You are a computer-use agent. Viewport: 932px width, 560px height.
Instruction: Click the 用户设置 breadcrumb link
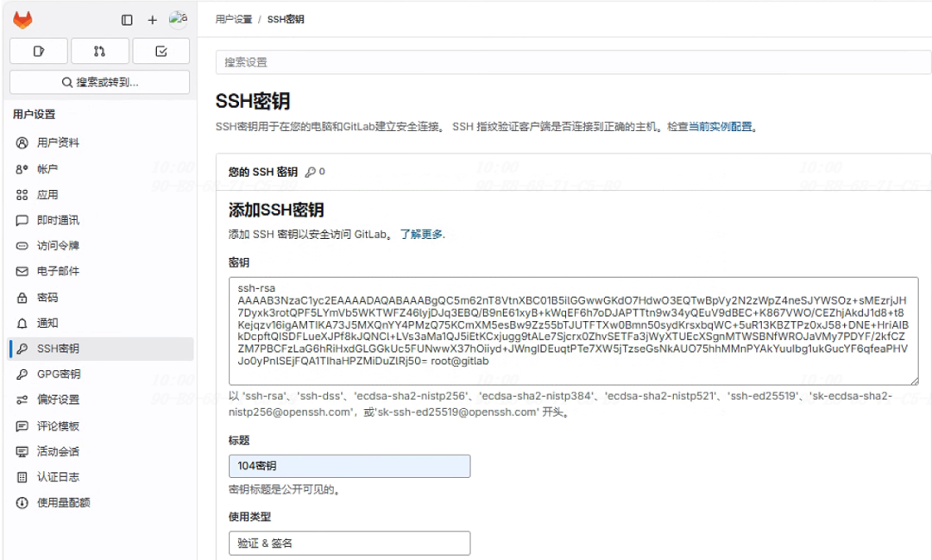[x=234, y=20]
